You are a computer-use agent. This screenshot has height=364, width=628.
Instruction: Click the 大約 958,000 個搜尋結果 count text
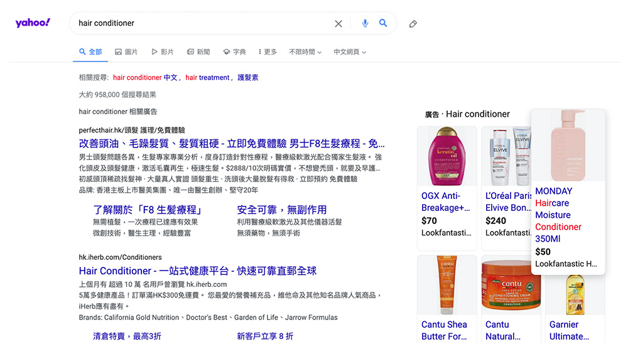coord(117,95)
